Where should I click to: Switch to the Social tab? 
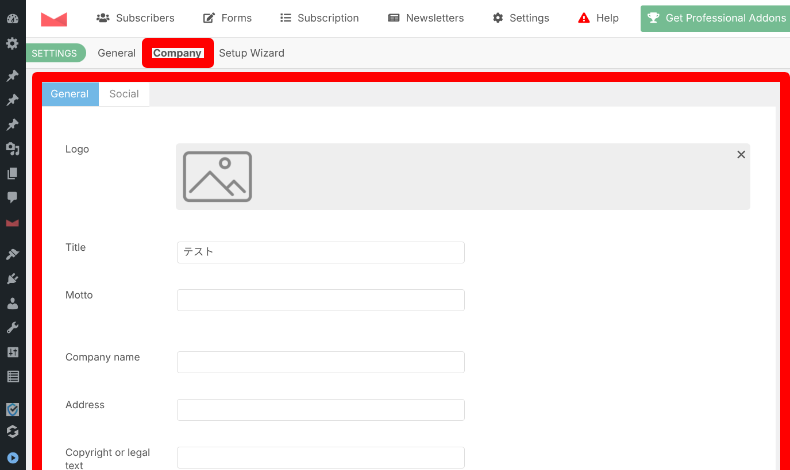click(124, 94)
